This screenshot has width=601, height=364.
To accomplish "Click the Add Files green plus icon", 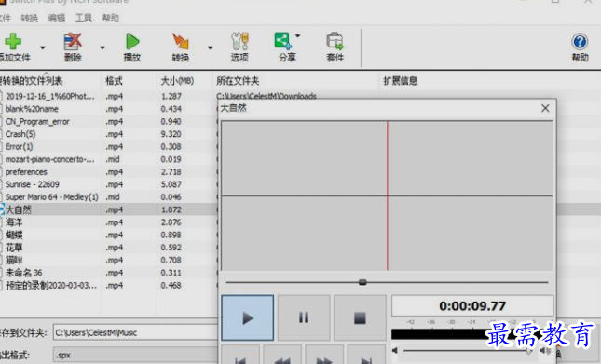I will coord(13,41).
